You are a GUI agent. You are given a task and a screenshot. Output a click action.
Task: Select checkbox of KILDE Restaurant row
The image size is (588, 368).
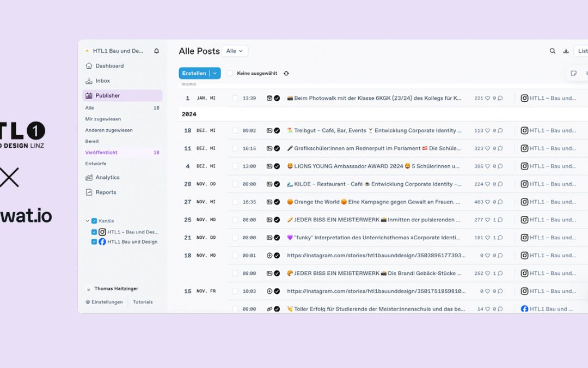[235, 184]
